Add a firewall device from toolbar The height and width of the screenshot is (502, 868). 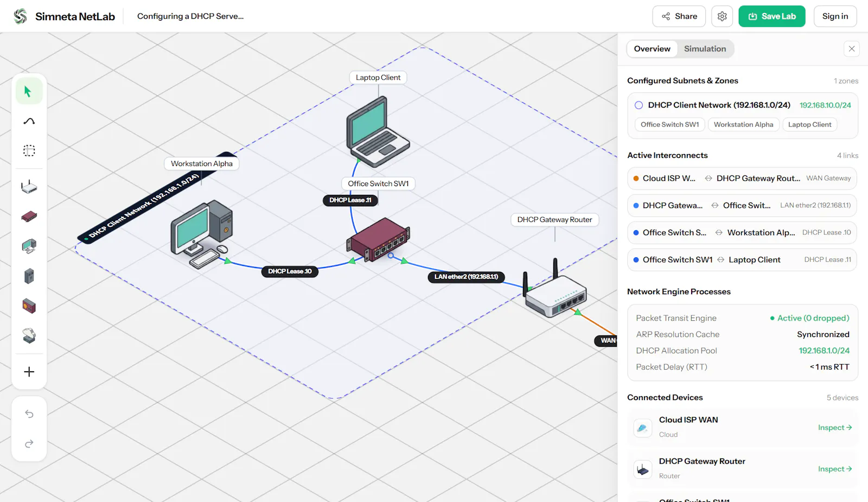pos(29,306)
